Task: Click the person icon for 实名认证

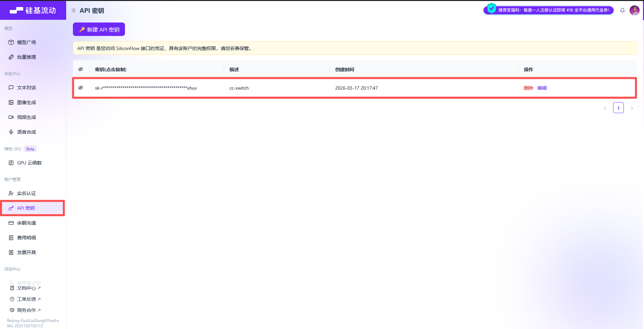Action: (11, 193)
